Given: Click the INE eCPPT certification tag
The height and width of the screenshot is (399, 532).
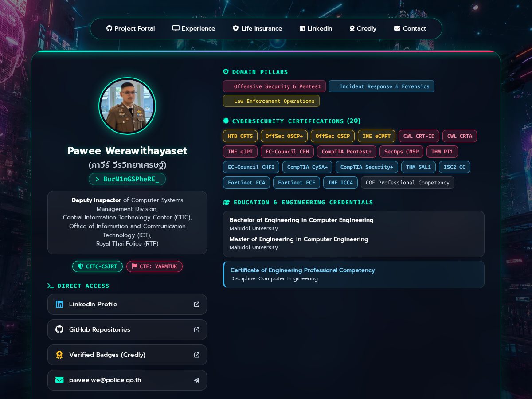Looking at the screenshot, I should click(x=376, y=136).
